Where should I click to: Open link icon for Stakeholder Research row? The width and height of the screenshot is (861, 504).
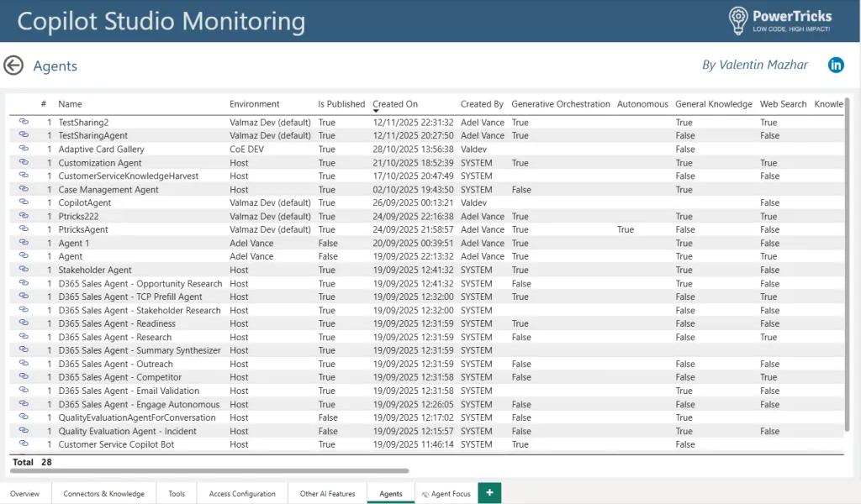point(24,310)
